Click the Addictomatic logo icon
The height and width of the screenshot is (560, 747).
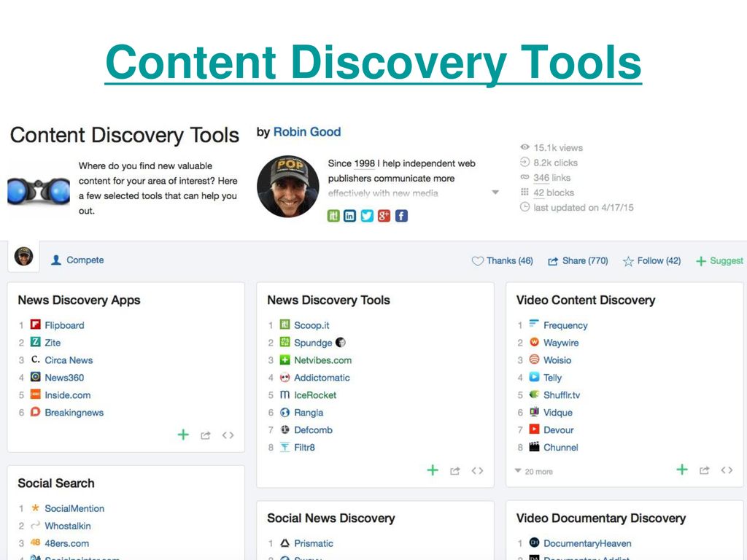(x=285, y=377)
